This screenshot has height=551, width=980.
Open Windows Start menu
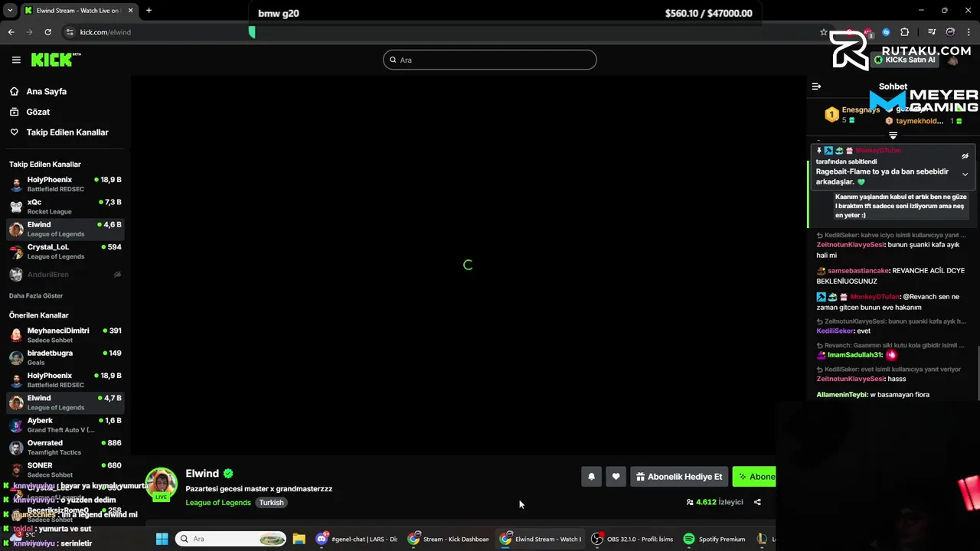(x=162, y=539)
